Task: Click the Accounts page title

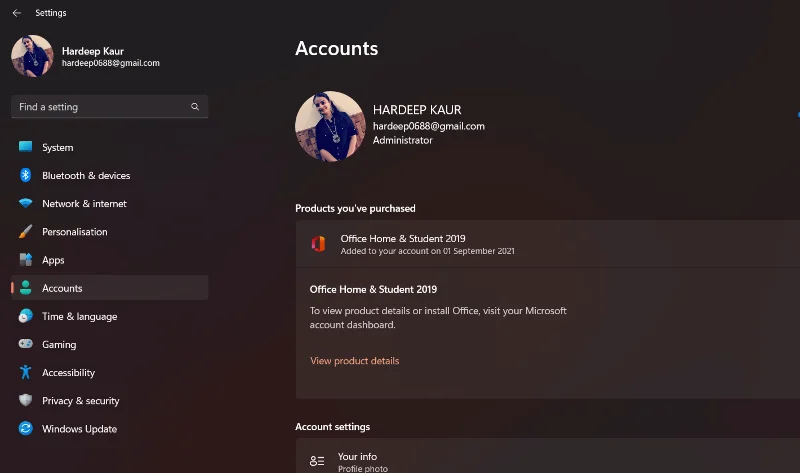Action: pyautogui.click(x=337, y=48)
